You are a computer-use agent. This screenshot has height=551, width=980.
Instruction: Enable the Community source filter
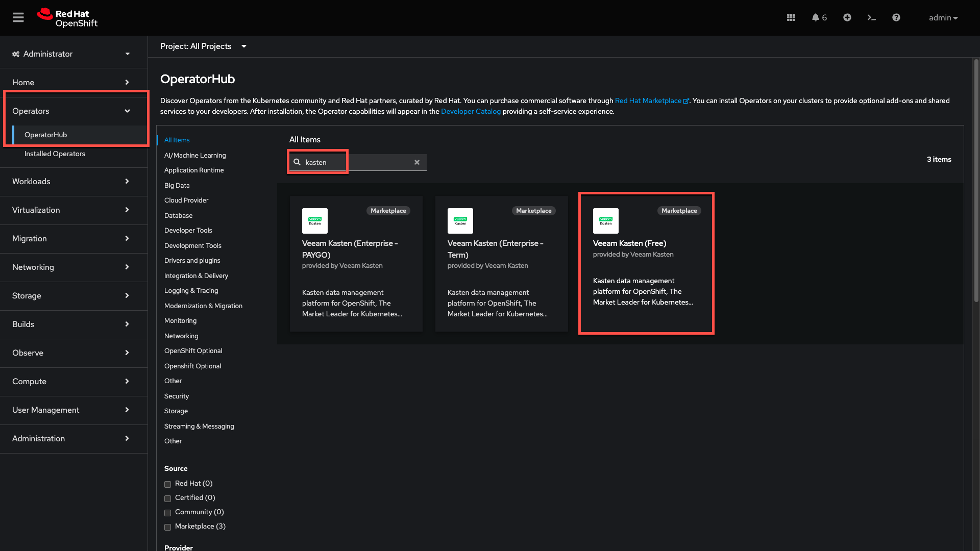pyautogui.click(x=167, y=513)
